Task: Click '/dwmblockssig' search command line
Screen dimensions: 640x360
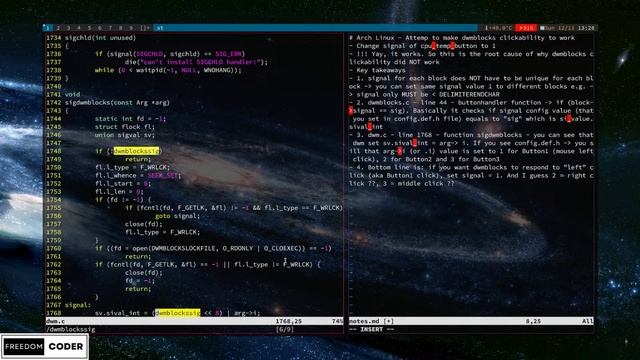Action: pos(71,329)
